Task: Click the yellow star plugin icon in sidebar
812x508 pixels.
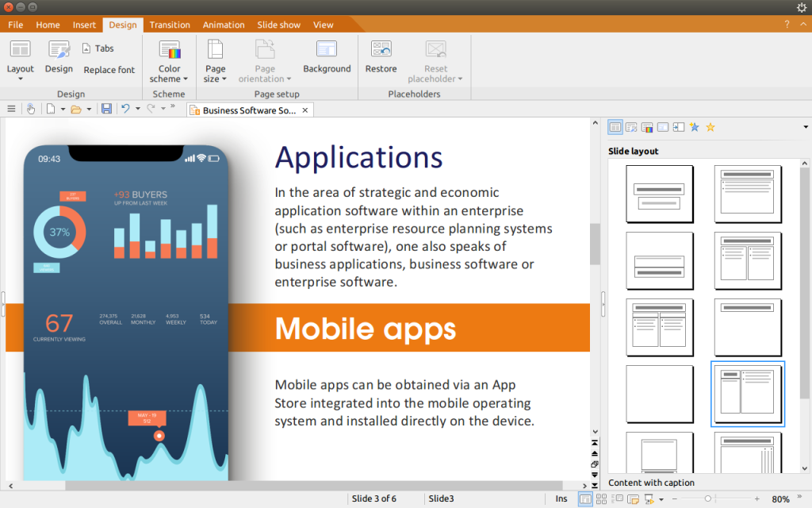Action: click(x=710, y=127)
